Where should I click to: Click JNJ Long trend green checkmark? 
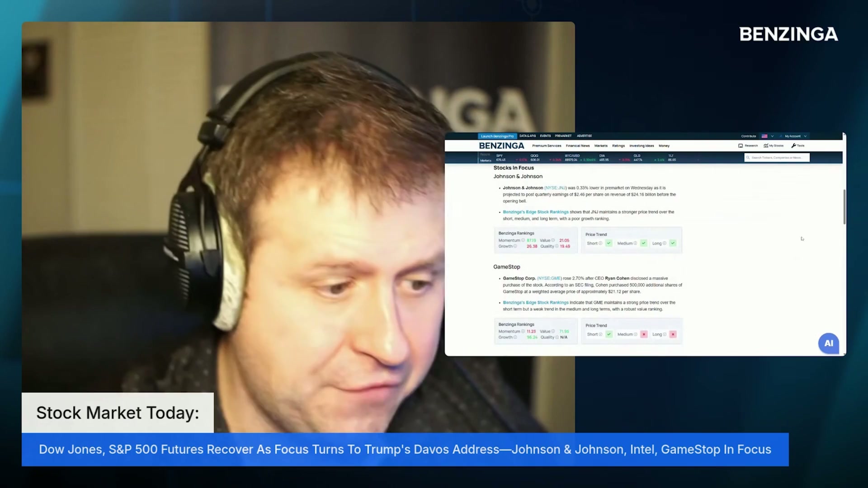[x=673, y=244]
